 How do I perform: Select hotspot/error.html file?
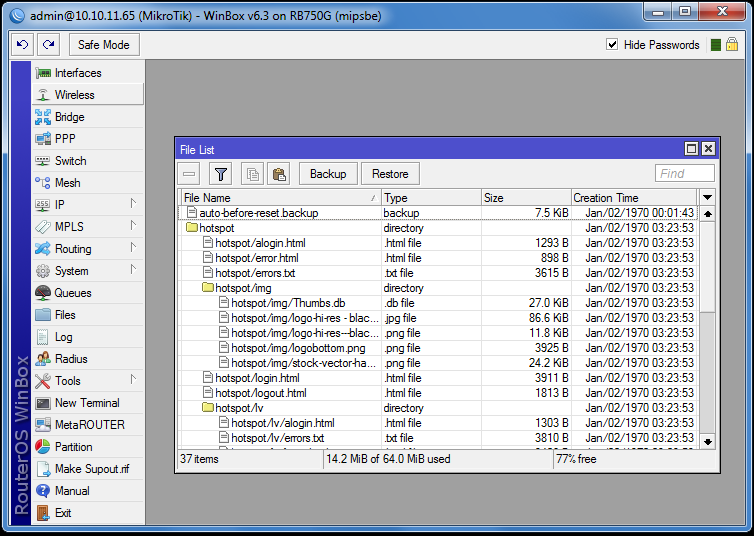click(x=438, y=258)
